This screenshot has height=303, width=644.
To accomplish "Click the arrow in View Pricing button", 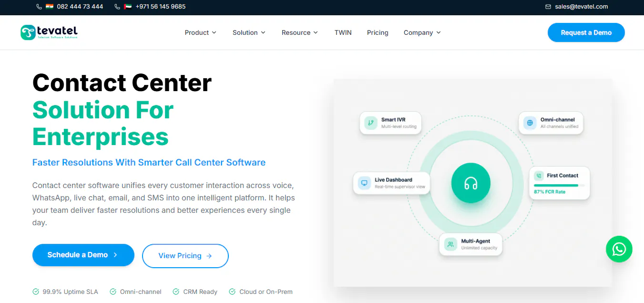I will [x=209, y=256].
